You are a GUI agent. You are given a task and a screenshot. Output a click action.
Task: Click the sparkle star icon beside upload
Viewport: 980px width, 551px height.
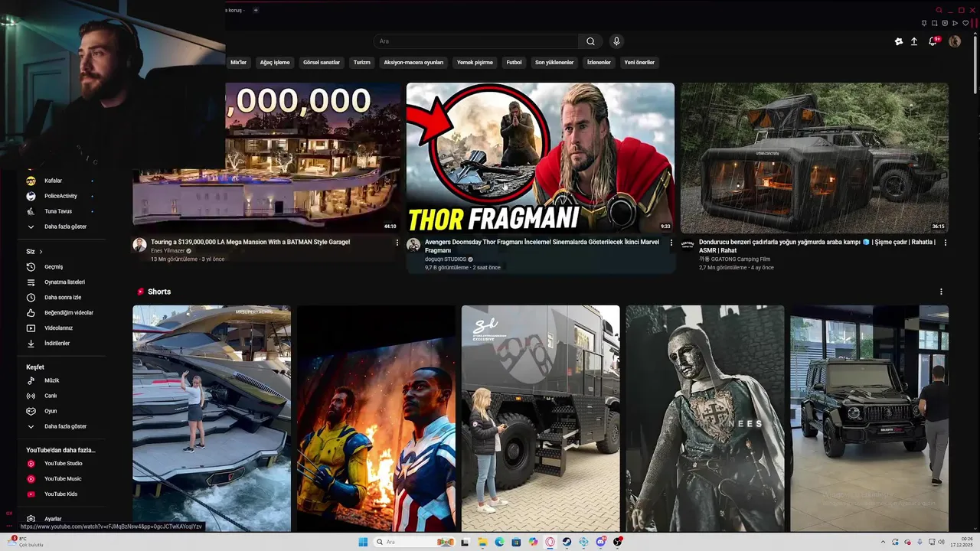point(899,41)
